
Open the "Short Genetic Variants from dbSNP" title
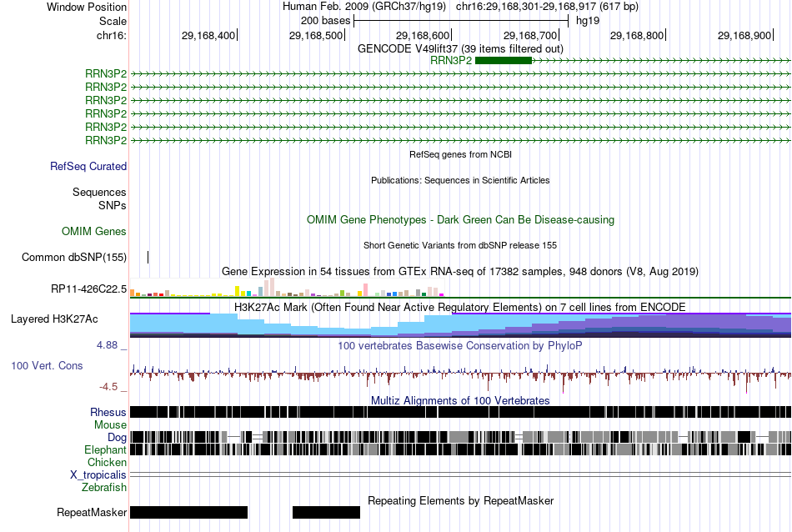coord(460,245)
